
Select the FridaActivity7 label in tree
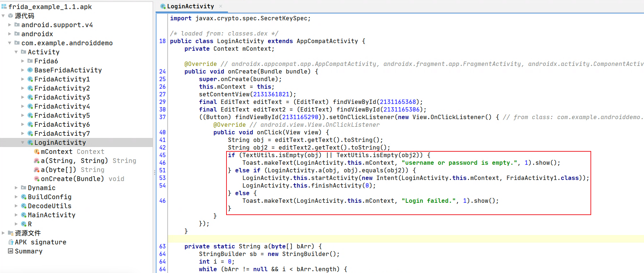coord(62,133)
